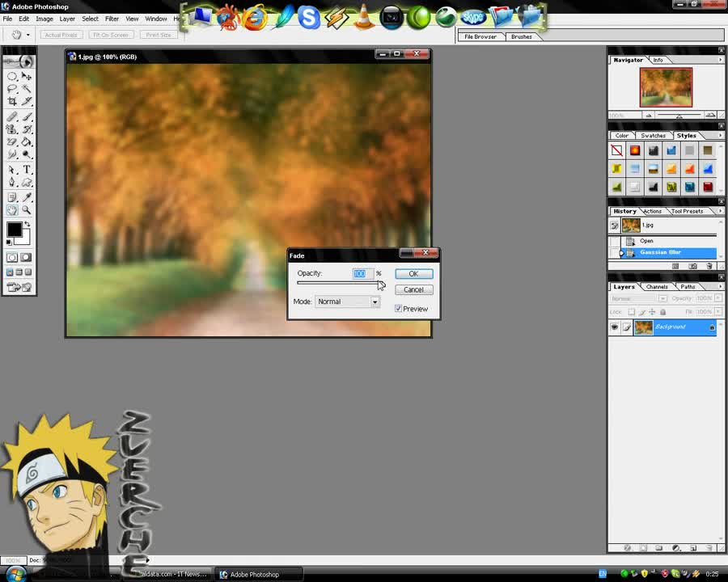The height and width of the screenshot is (582, 728).
Task: Open the Image menu
Action: [x=44, y=19]
